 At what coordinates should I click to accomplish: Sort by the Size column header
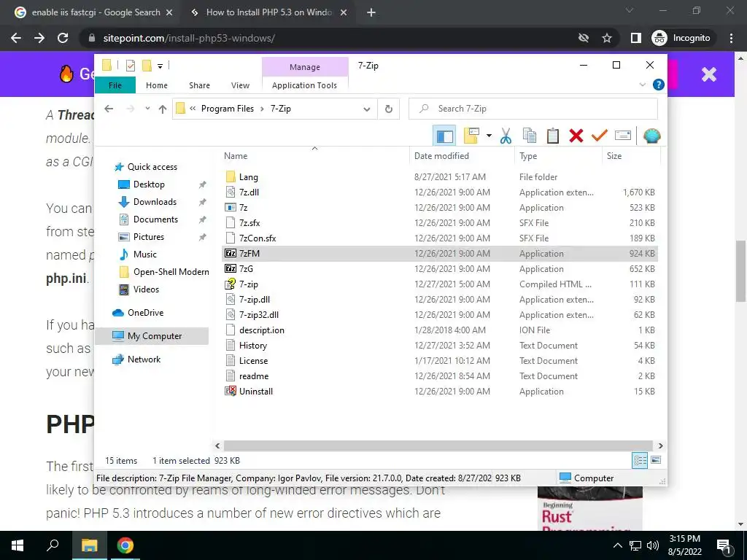631,156
